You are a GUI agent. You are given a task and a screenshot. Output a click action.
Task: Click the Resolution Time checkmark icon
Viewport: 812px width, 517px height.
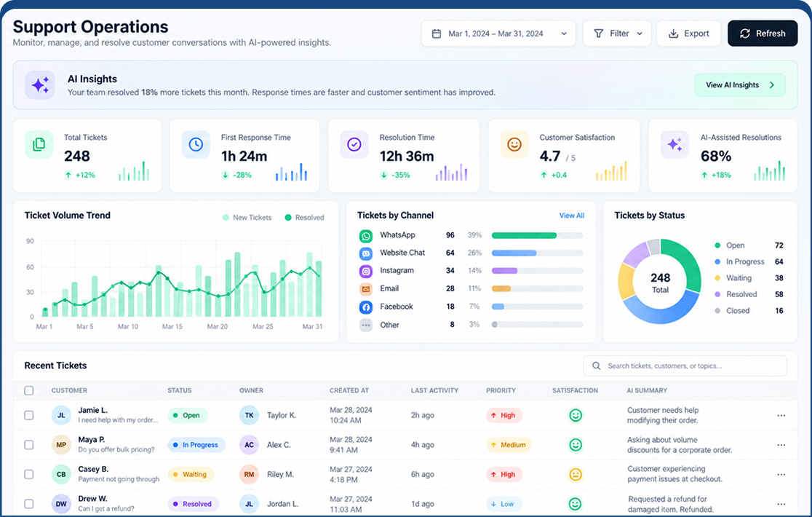[354, 144]
